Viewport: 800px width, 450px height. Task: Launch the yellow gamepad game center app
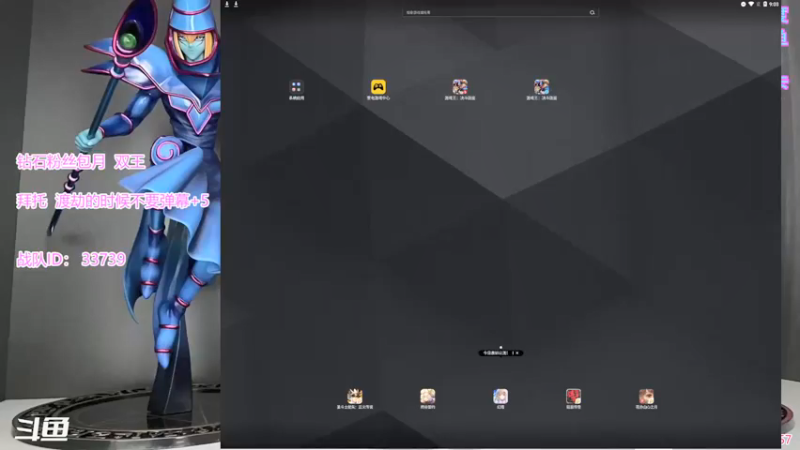tap(378, 87)
